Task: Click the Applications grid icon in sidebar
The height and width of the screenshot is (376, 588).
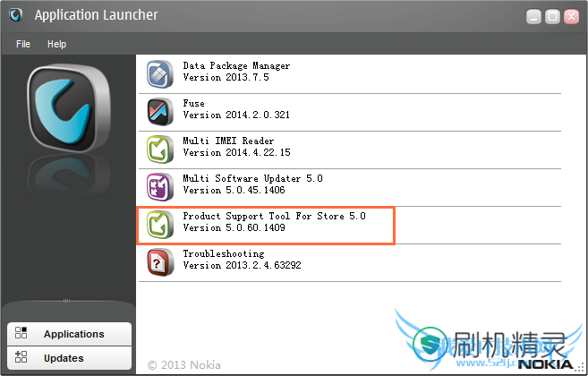Action: click(21, 333)
